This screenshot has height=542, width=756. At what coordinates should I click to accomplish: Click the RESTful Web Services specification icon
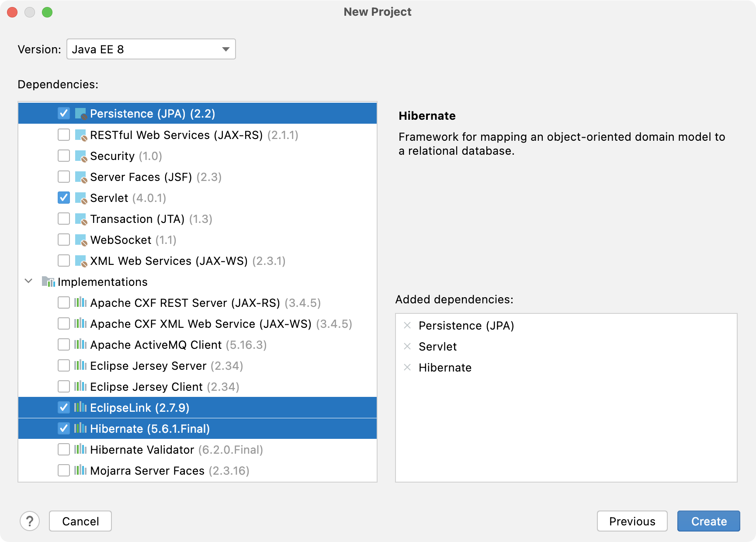(x=81, y=135)
